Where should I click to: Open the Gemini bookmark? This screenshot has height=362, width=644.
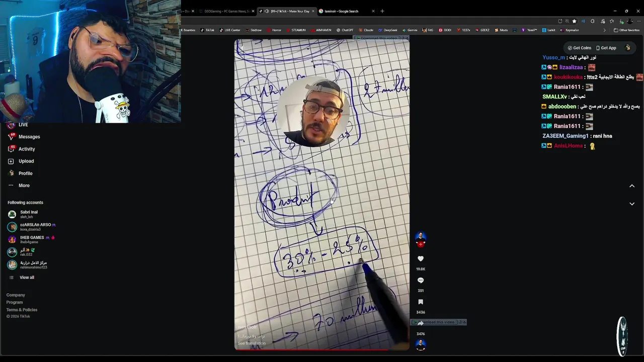click(410, 30)
